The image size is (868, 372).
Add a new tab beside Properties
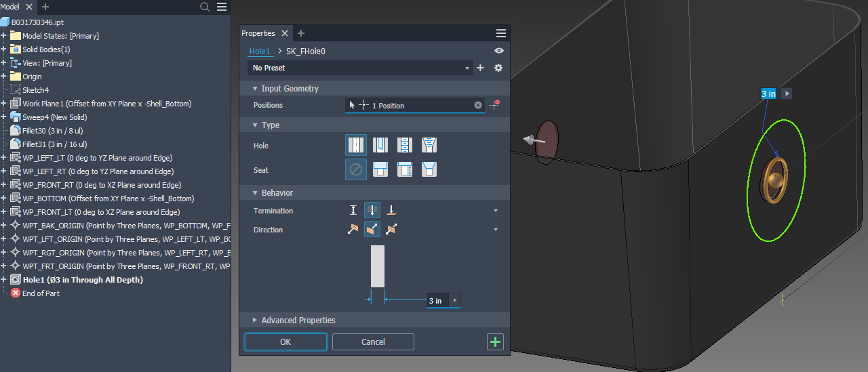click(x=301, y=33)
